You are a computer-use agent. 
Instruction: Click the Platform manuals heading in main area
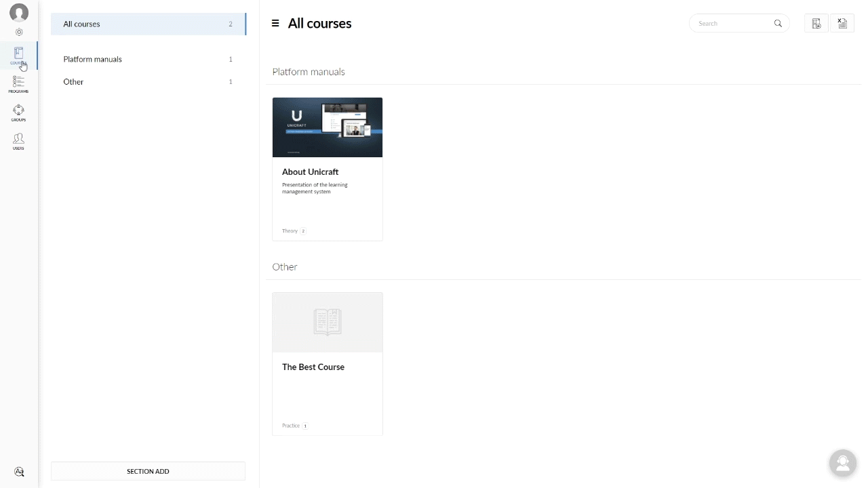(x=309, y=72)
